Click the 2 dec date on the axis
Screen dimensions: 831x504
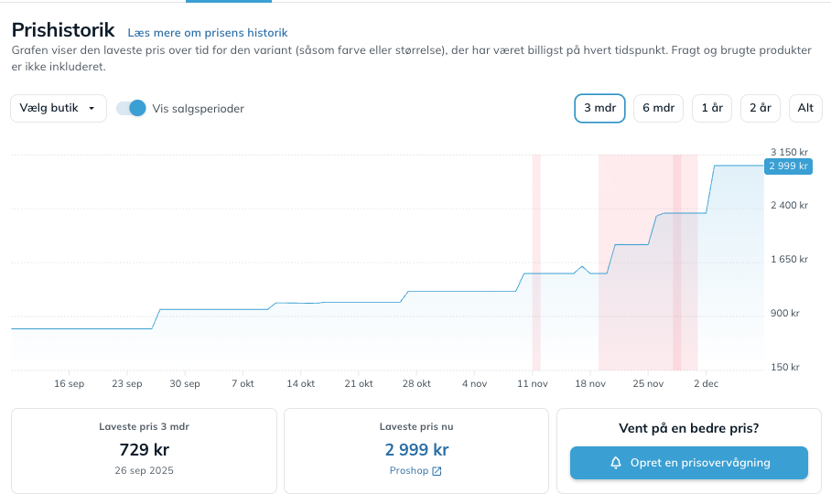tap(706, 383)
